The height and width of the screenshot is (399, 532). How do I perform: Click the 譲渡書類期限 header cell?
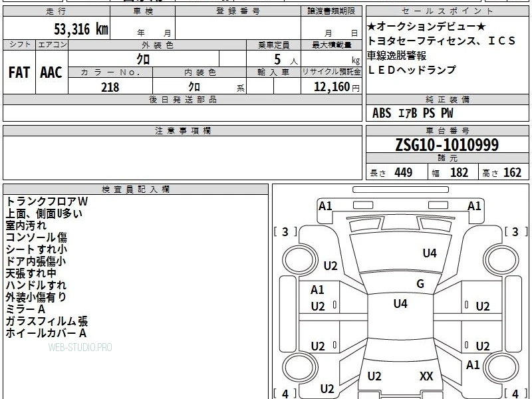pyautogui.click(x=331, y=11)
